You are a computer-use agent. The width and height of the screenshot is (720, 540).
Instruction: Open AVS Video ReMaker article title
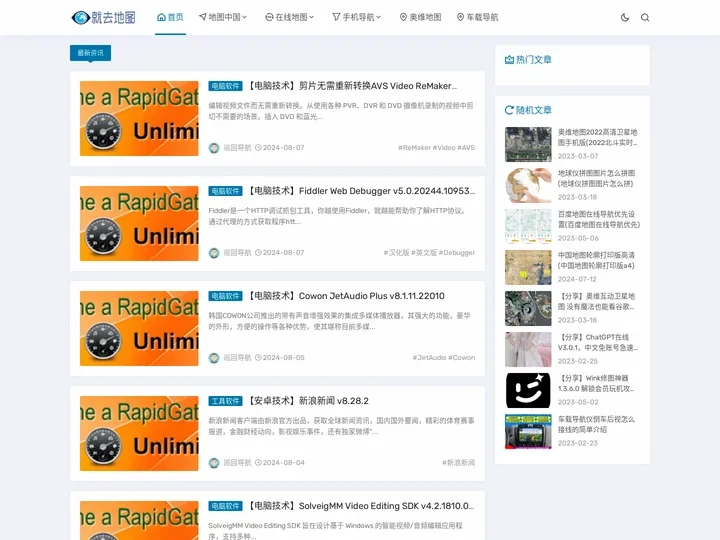click(x=352, y=86)
